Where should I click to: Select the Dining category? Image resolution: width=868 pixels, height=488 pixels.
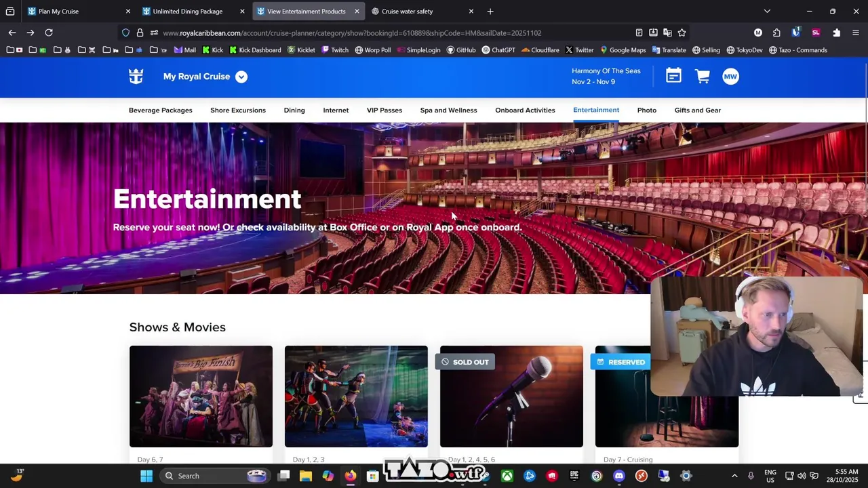(294, 110)
